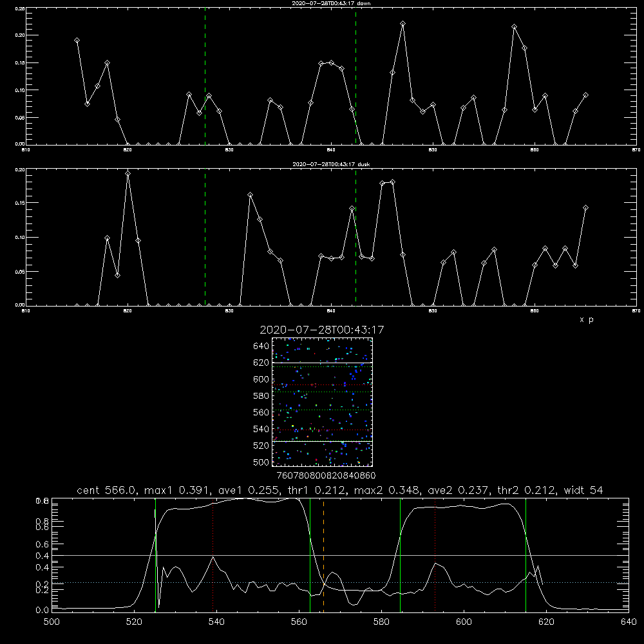Select the first green vertical line near 525
This screenshot has width=644, height=644.
point(155,555)
